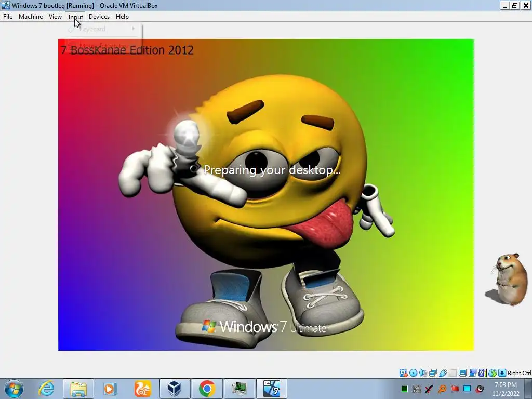Select the Windows 7 VM taskbar button
The image size is (532, 399).
271,389
